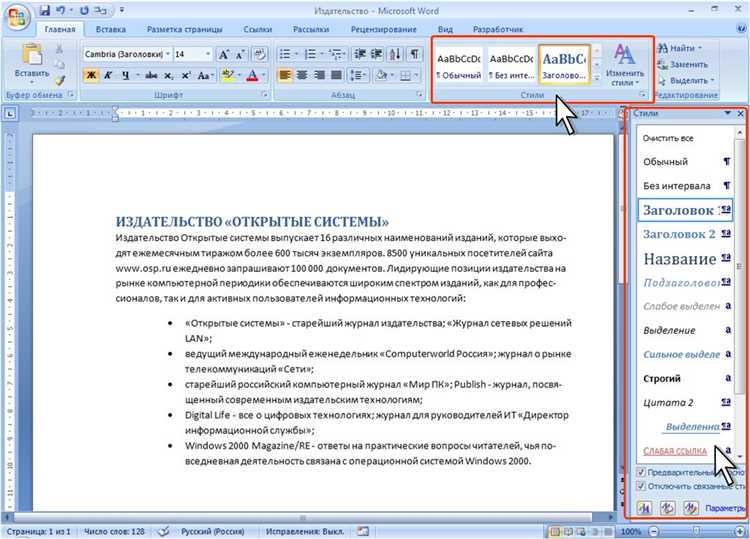
Task: Increase font size with the large A button
Action: click(x=224, y=55)
